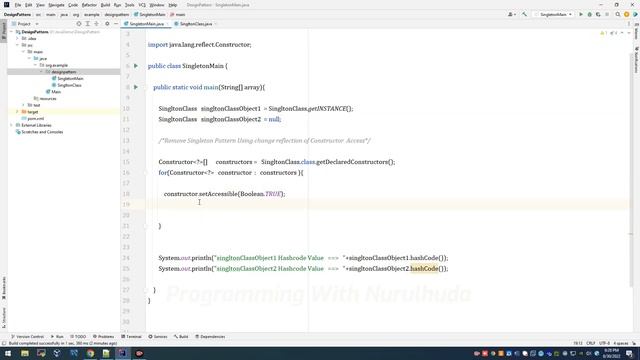Click the 4 spaces indent indicator
640x360 pixels.
[x=620, y=343]
